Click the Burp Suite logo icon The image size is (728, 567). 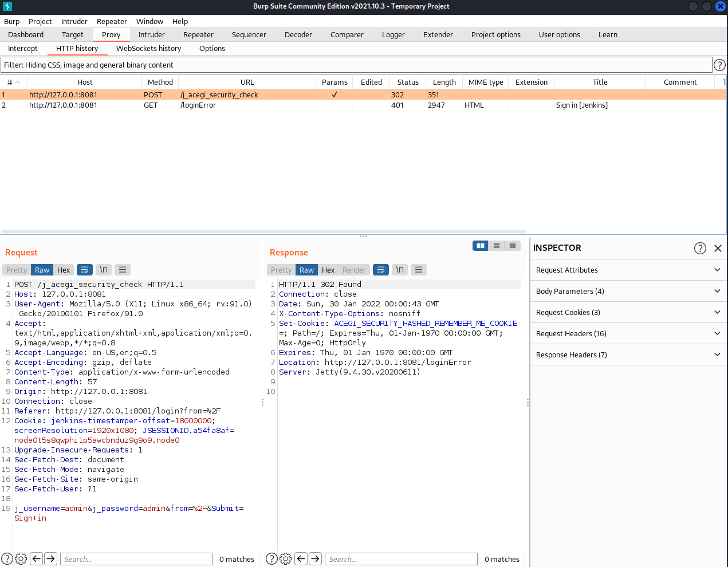click(x=7, y=6)
